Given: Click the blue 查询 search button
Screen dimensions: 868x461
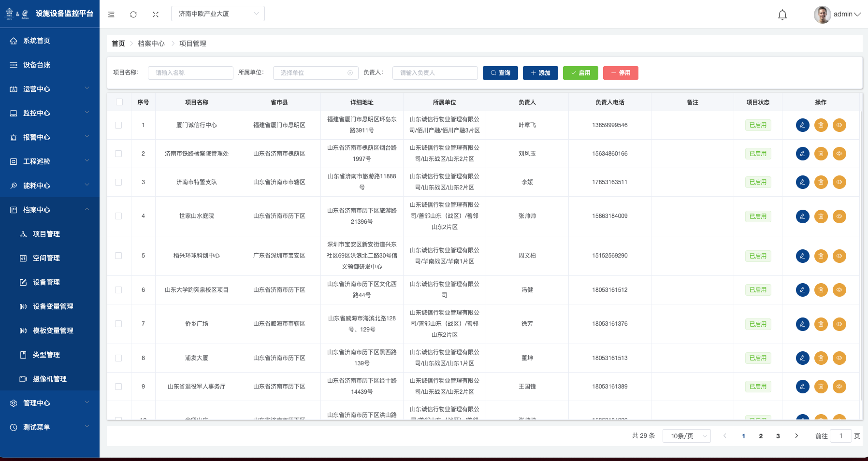Looking at the screenshot, I should pyautogui.click(x=500, y=73).
